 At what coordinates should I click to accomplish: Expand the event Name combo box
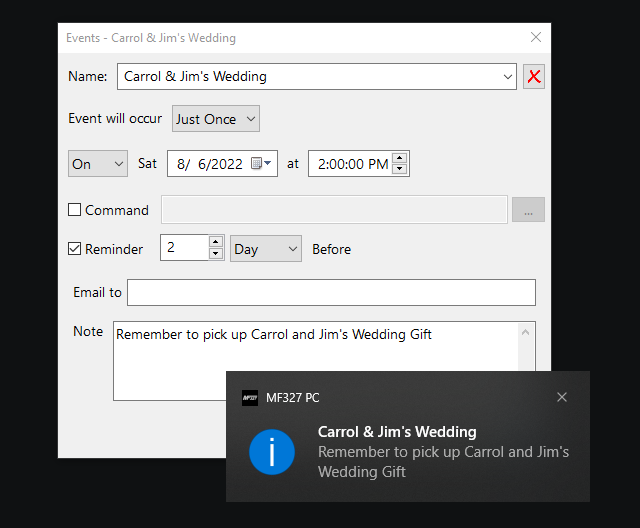coord(507,77)
